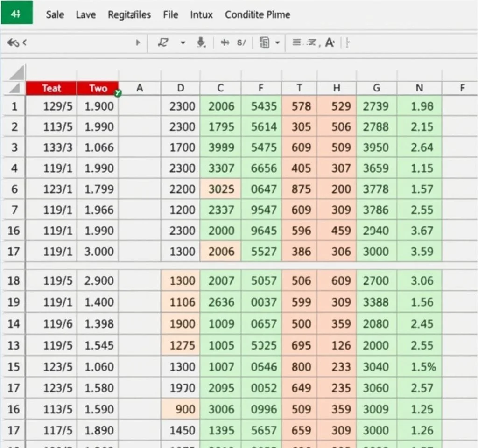The height and width of the screenshot is (448, 478).
Task: Open the dropdown arrow beside the pen icon
Action: [183, 43]
